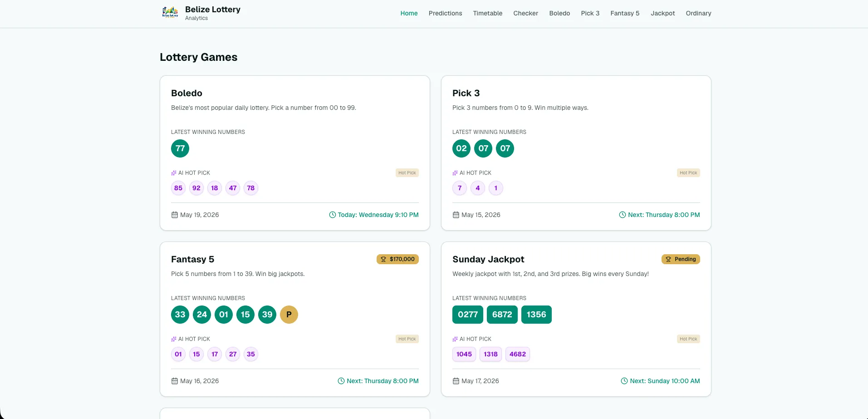The height and width of the screenshot is (419, 868).
Task: Open the Home nav link
Action: (409, 13)
